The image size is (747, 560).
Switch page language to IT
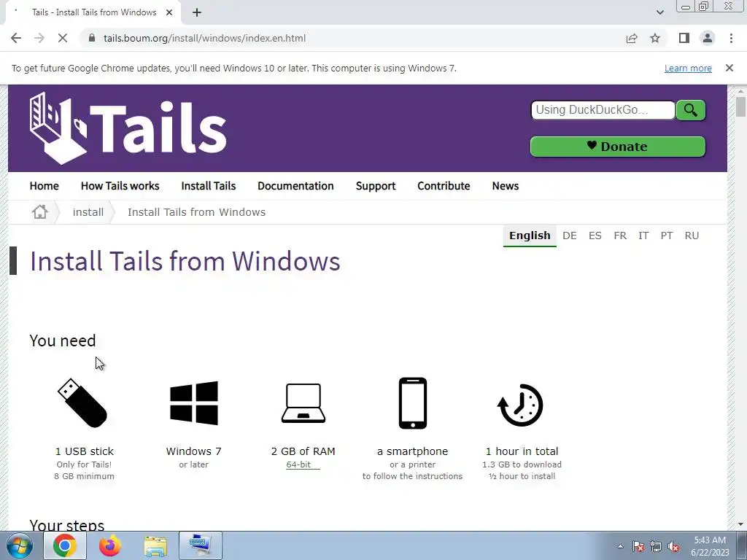643,236
